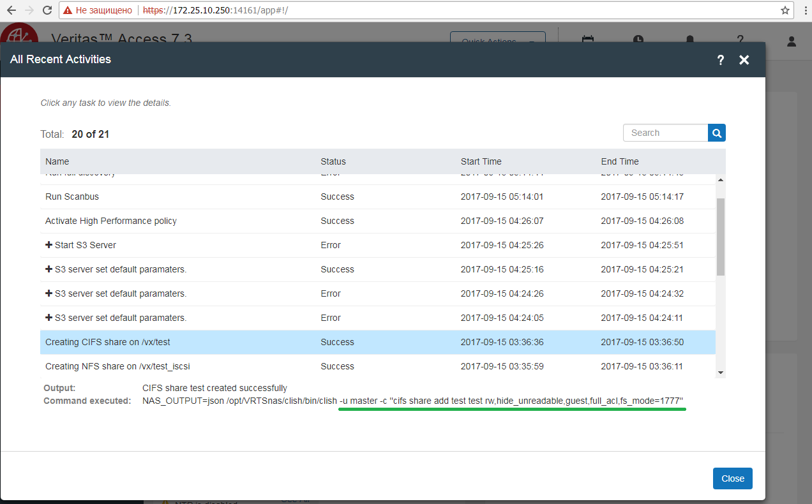This screenshot has width=812, height=504.
Task: Expand the Start S3 Server task
Action: [49, 245]
